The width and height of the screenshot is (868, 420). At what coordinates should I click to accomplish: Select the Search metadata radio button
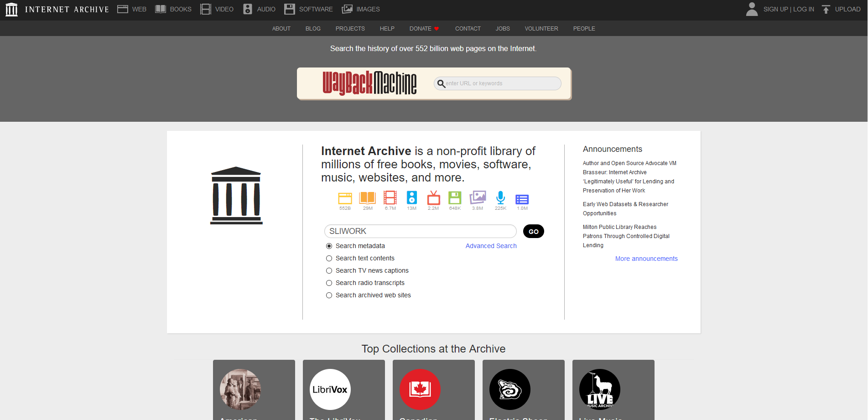click(x=329, y=246)
